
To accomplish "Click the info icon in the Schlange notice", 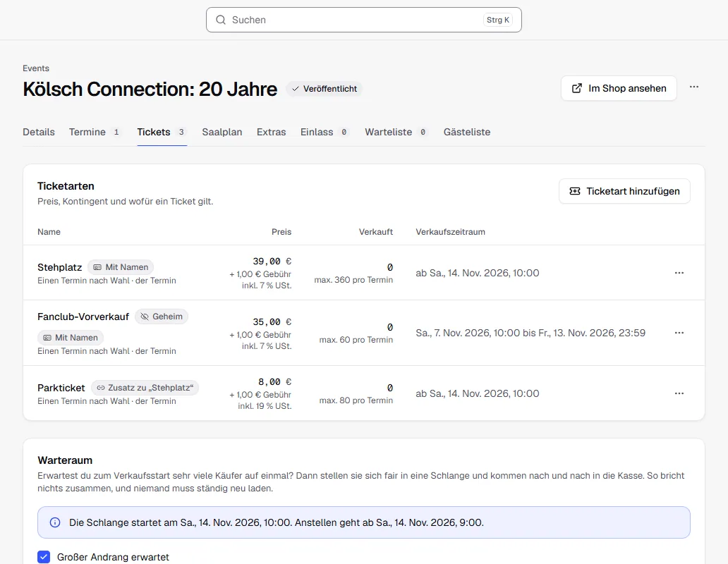I will coord(55,522).
